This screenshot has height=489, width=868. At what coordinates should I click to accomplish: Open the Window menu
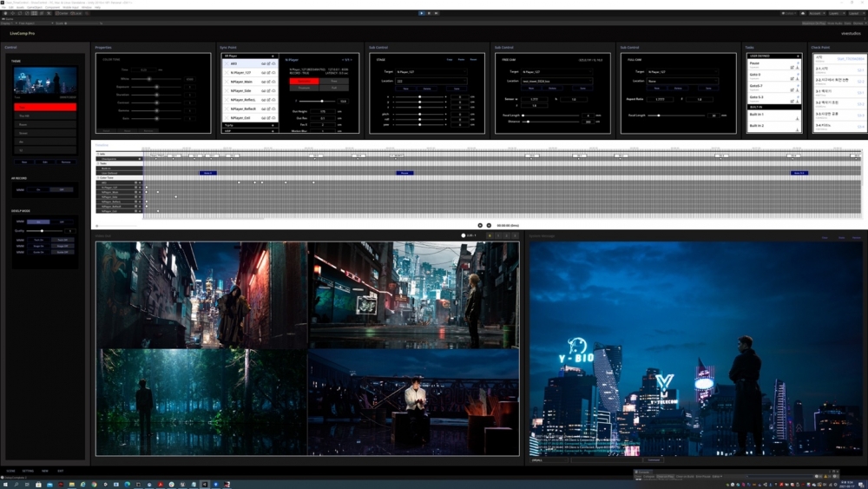87,7
